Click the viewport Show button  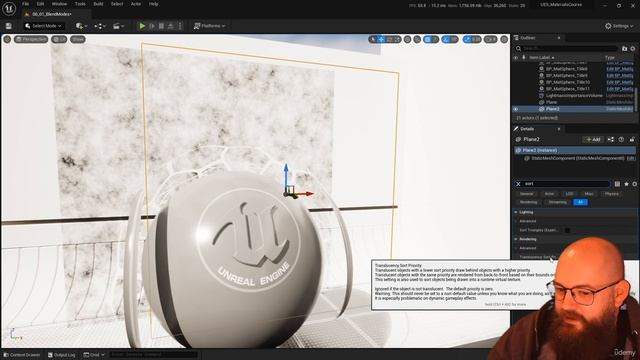[x=78, y=39]
